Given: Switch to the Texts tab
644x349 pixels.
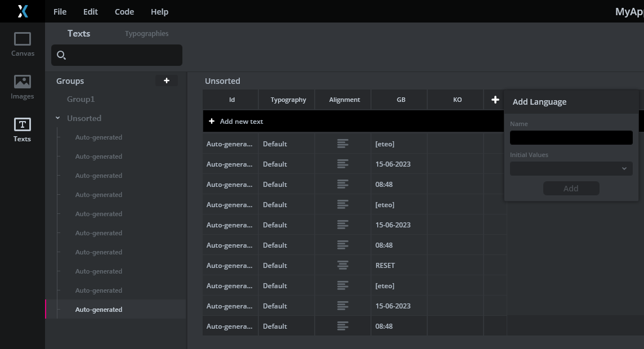Looking at the screenshot, I should (x=79, y=33).
